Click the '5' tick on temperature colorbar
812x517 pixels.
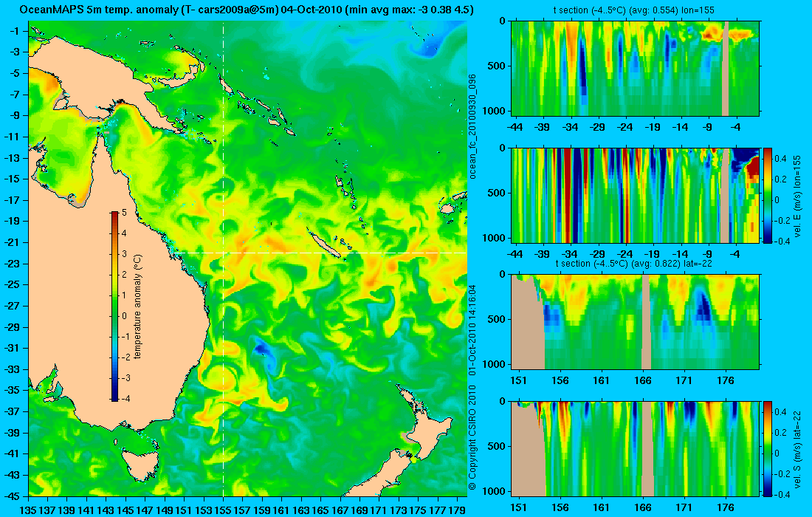[x=124, y=213]
